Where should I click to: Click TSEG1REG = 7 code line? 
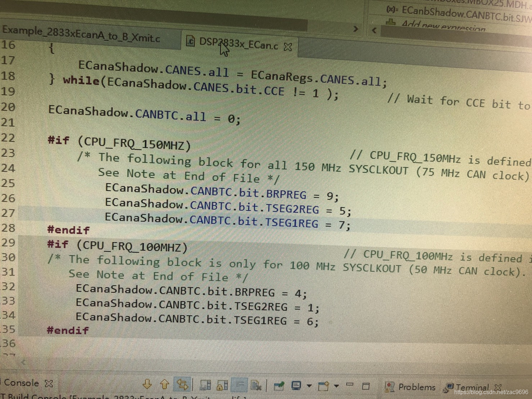click(x=227, y=221)
